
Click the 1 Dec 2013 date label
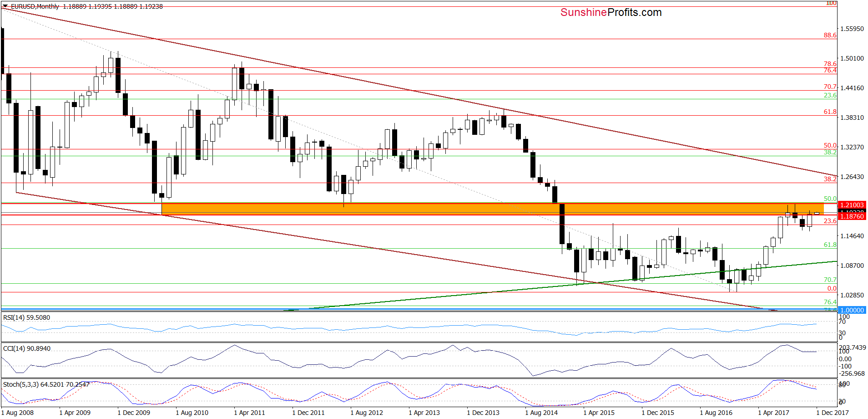pyautogui.click(x=483, y=413)
